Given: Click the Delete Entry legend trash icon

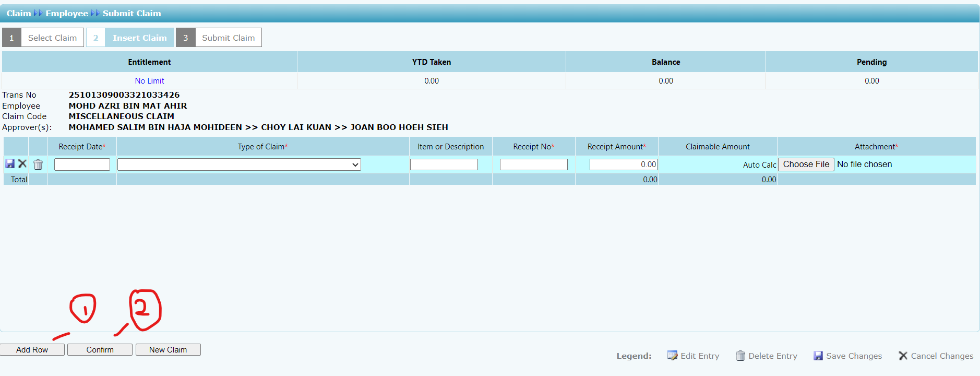Looking at the screenshot, I should pos(740,356).
